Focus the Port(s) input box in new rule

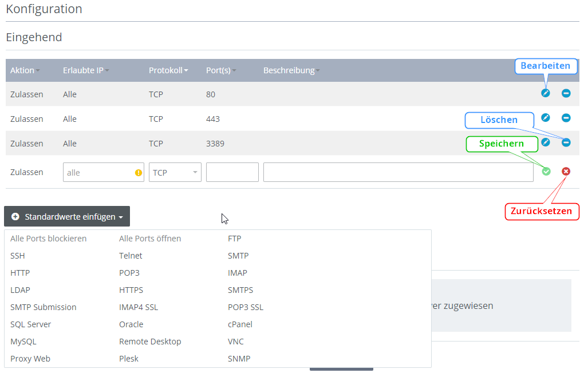[x=232, y=172]
